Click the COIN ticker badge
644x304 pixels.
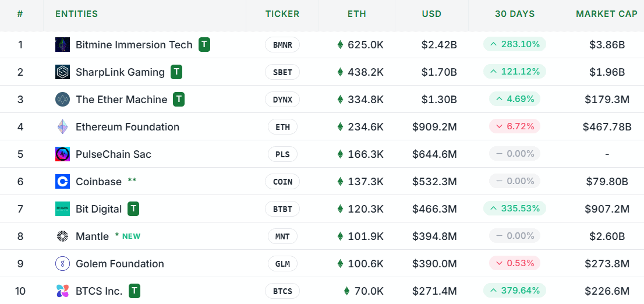click(282, 182)
